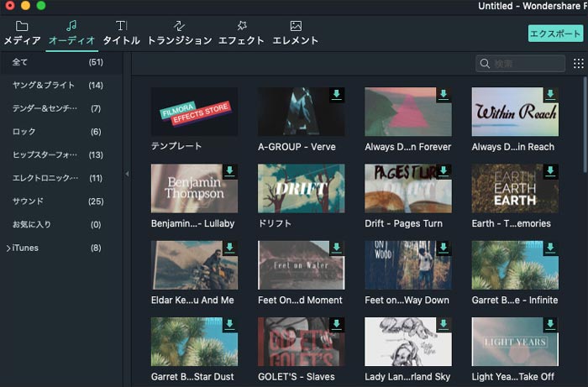Download Always D...in Reach track
The width and height of the screenshot is (588, 387).
[550, 95]
